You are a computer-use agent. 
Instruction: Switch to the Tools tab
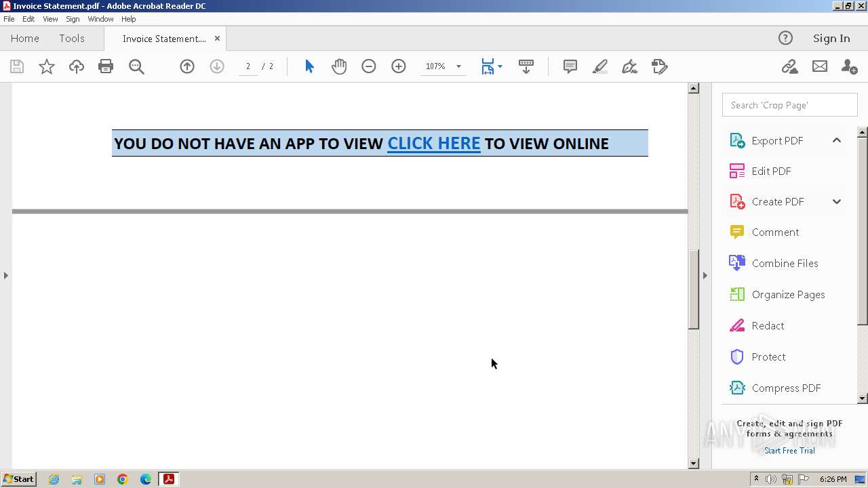pos(72,39)
